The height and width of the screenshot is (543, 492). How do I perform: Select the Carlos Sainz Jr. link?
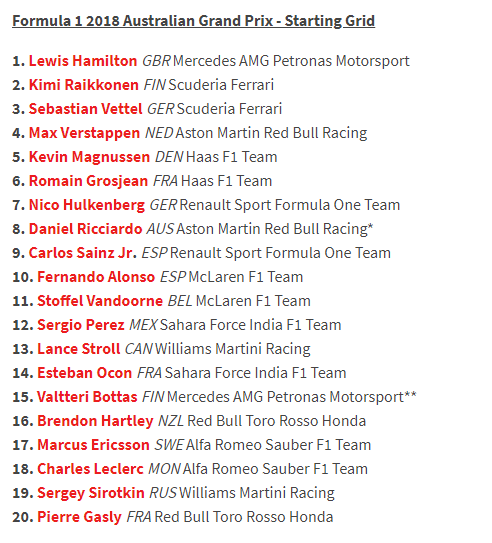pos(83,253)
